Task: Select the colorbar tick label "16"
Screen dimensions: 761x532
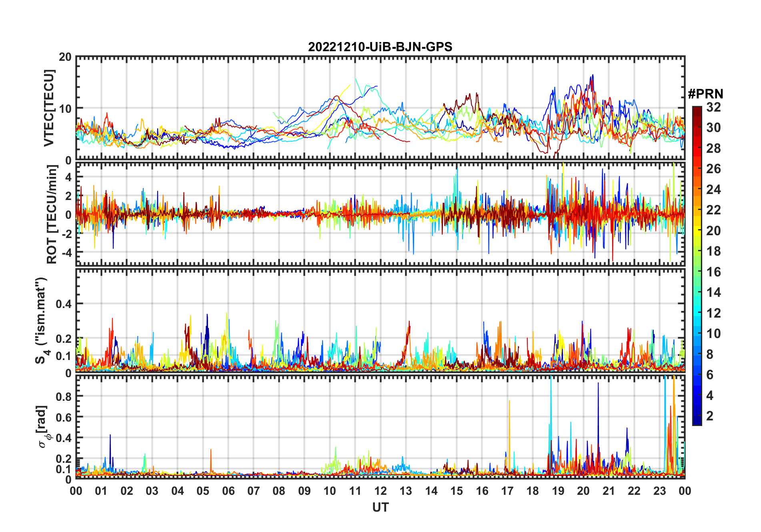Action: coord(713,272)
